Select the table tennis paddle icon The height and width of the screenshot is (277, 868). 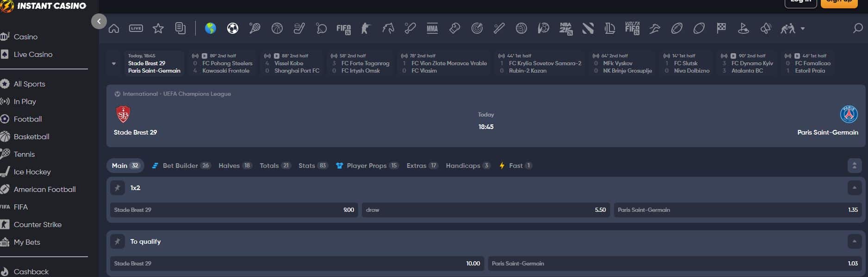coord(322,29)
